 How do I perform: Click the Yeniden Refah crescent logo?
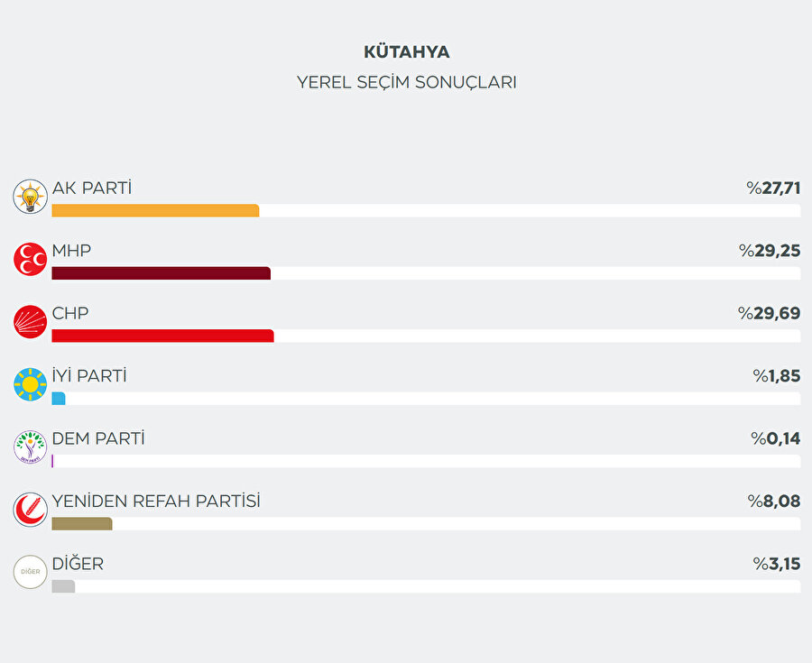30,510
